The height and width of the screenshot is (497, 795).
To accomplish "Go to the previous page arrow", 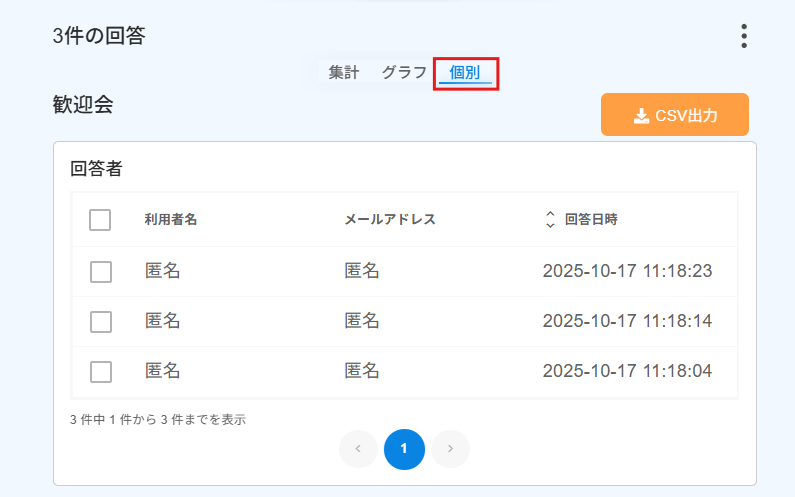I will click(358, 449).
